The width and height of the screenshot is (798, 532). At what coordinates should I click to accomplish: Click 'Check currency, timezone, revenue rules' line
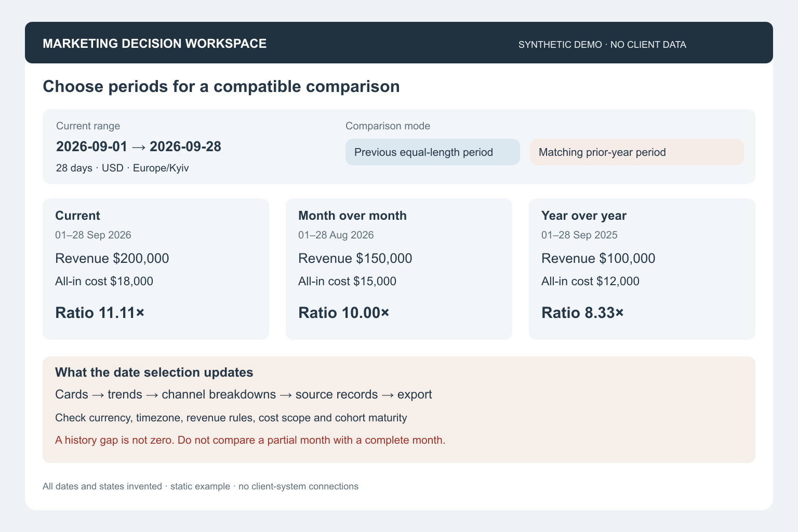(x=231, y=418)
